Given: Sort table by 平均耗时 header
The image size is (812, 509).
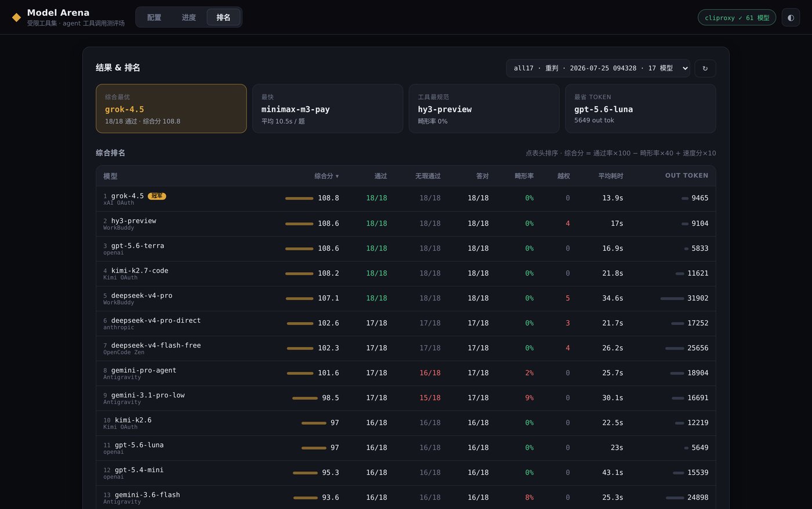Looking at the screenshot, I should click(x=611, y=176).
